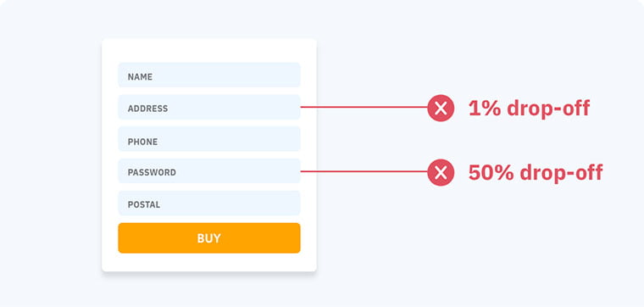Click the POSTAL input field
The image size is (644, 307).
pos(209,203)
